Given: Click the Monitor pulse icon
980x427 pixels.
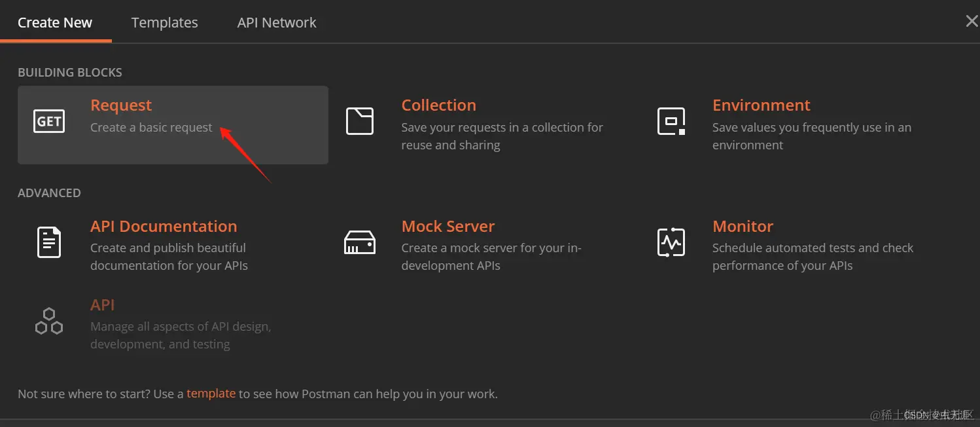Looking at the screenshot, I should click(x=671, y=242).
